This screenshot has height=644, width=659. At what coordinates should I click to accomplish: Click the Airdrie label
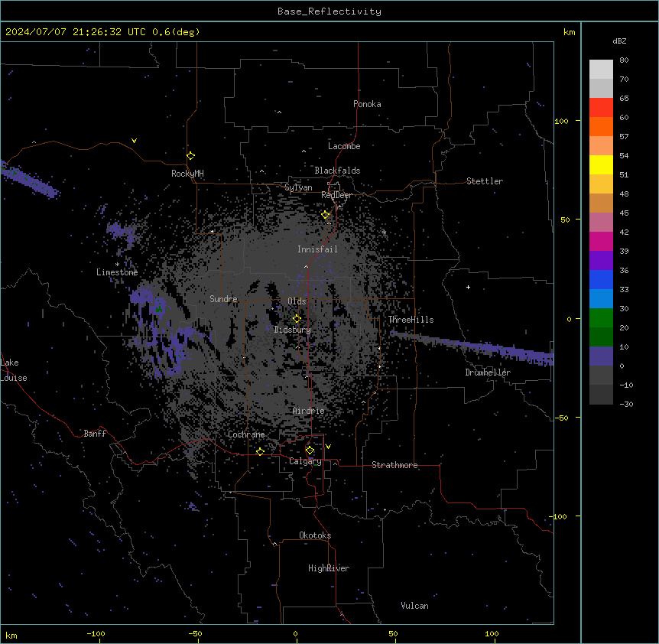click(x=308, y=411)
